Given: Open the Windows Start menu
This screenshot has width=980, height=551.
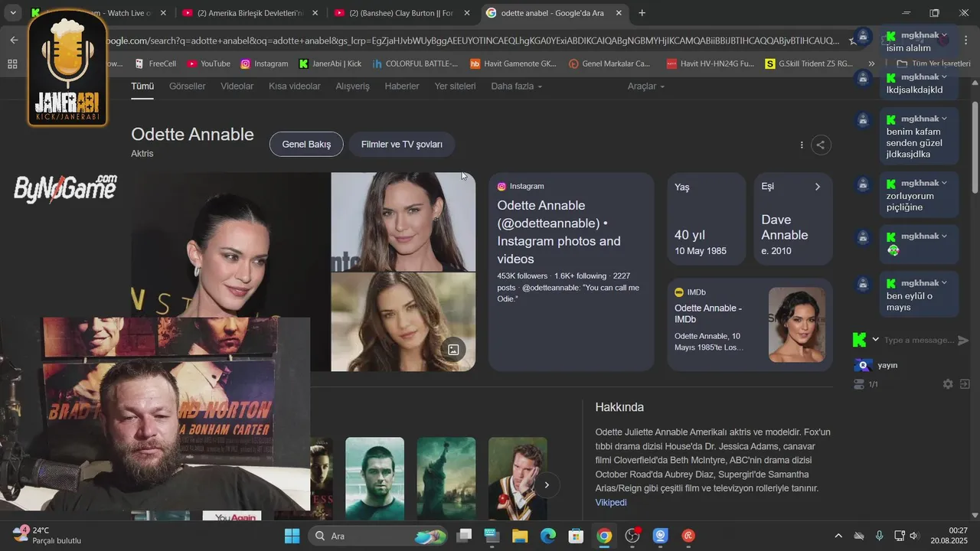Looking at the screenshot, I should coord(292,536).
